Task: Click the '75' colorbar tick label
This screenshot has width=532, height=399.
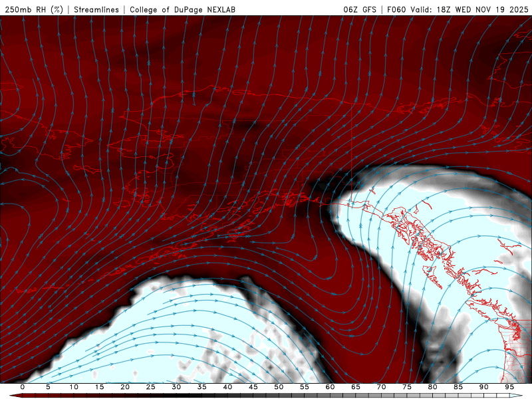Action: pos(407,387)
